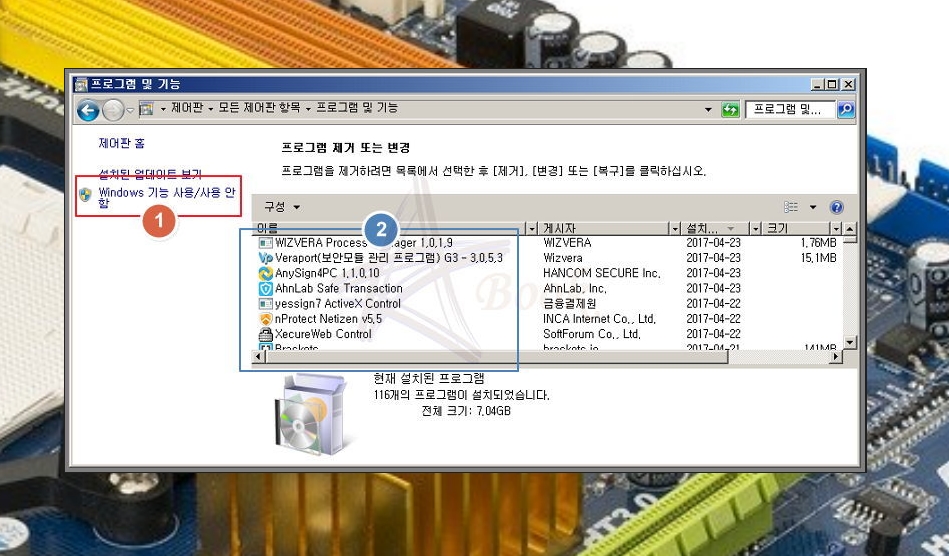The width and height of the screenshot is (949, 556).
Task: Sort by the 이름 column header
Action: coord(390,228)
